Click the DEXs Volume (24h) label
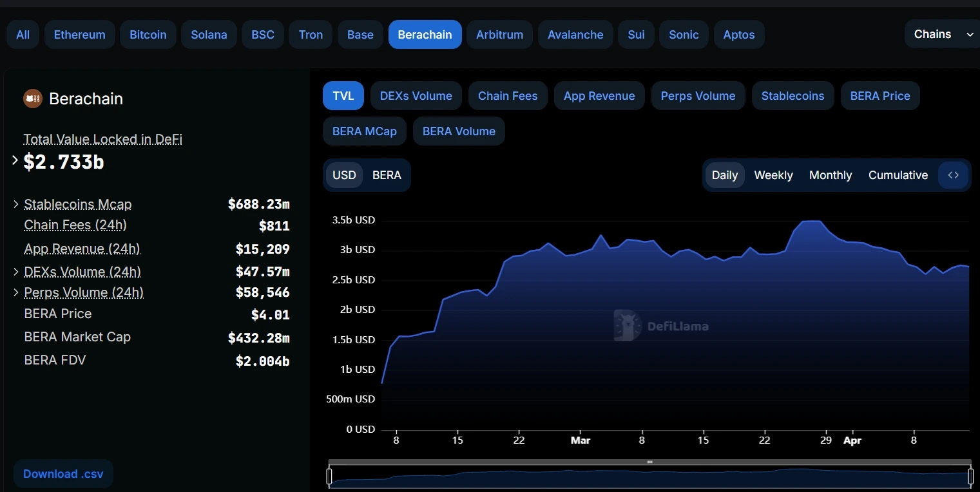The width and height of the screenshot is (980, 492). click(x=82, y=272)
